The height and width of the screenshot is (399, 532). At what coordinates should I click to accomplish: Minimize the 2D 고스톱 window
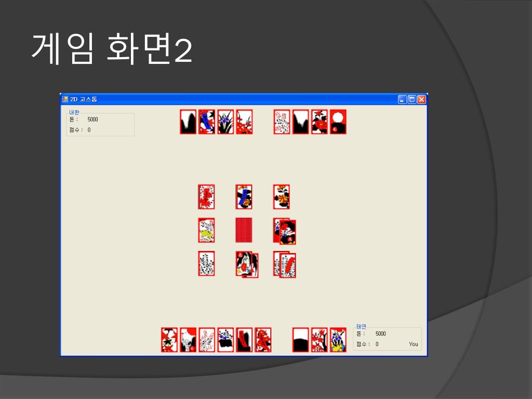click(402, 99)
